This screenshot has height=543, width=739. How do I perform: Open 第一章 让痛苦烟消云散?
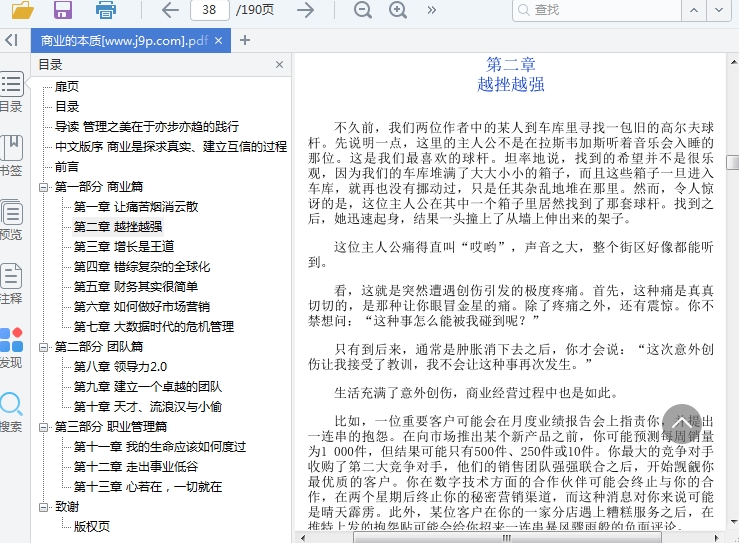[x=136, y=206]
